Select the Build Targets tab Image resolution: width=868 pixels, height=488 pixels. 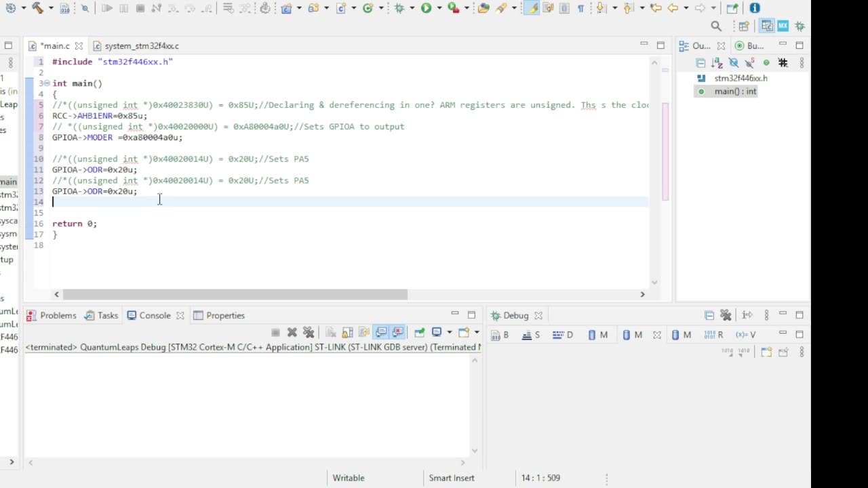pos(750,46)
